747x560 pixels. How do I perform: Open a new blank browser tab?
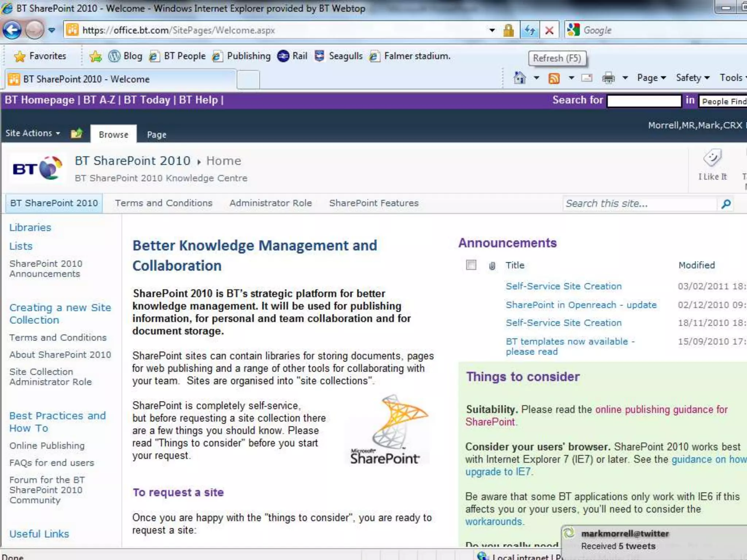[248, 80]
